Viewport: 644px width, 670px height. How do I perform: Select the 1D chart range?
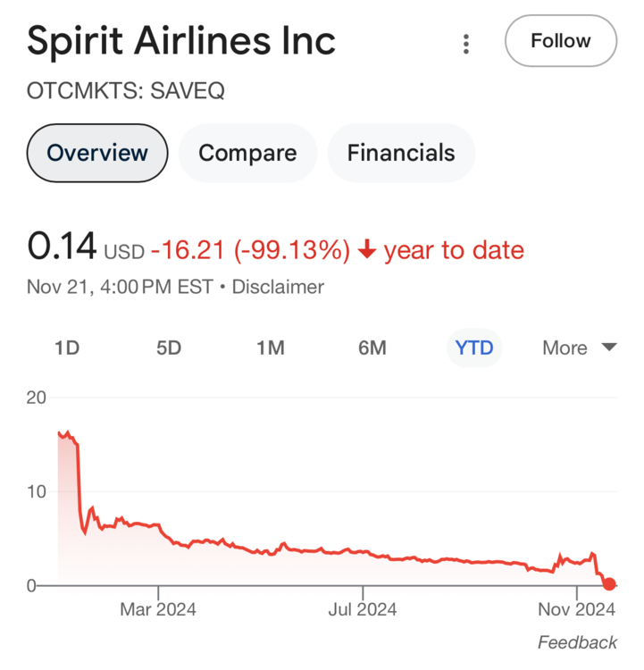[67, 348]
